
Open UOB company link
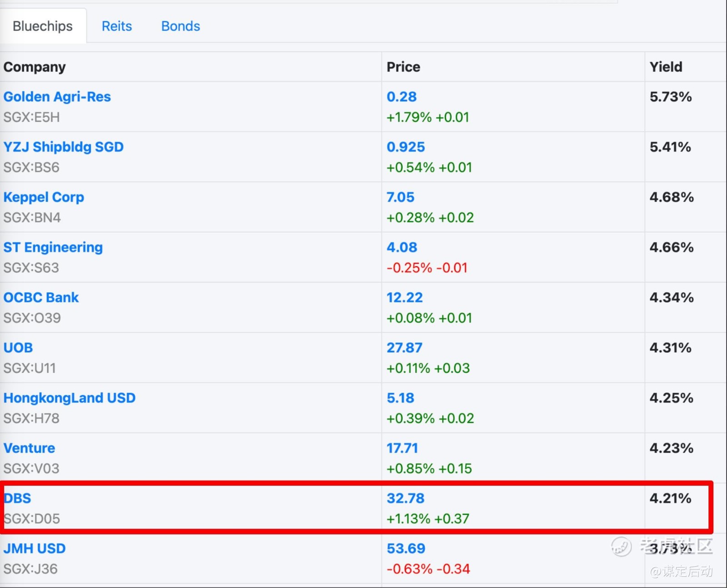tap(18, 348)
